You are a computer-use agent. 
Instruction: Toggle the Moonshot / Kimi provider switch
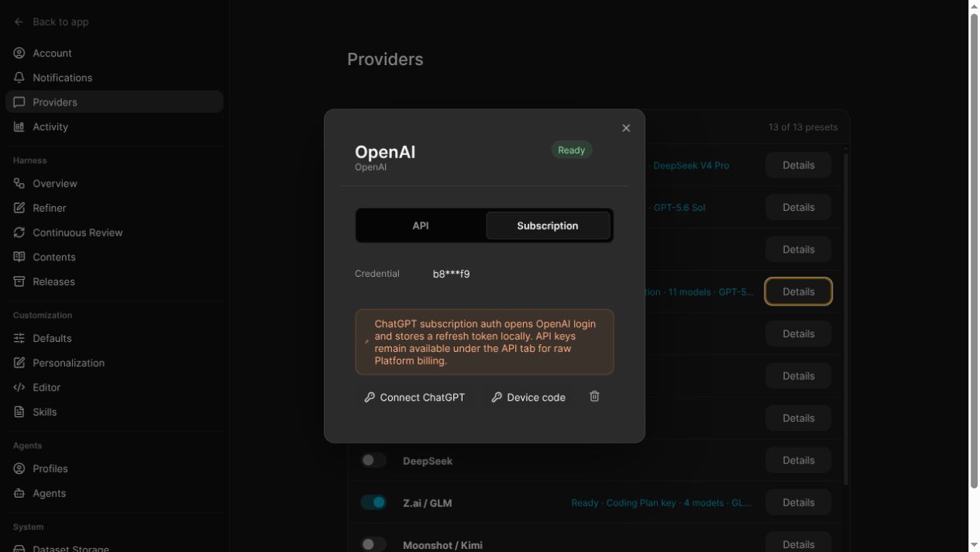point(373,544)
